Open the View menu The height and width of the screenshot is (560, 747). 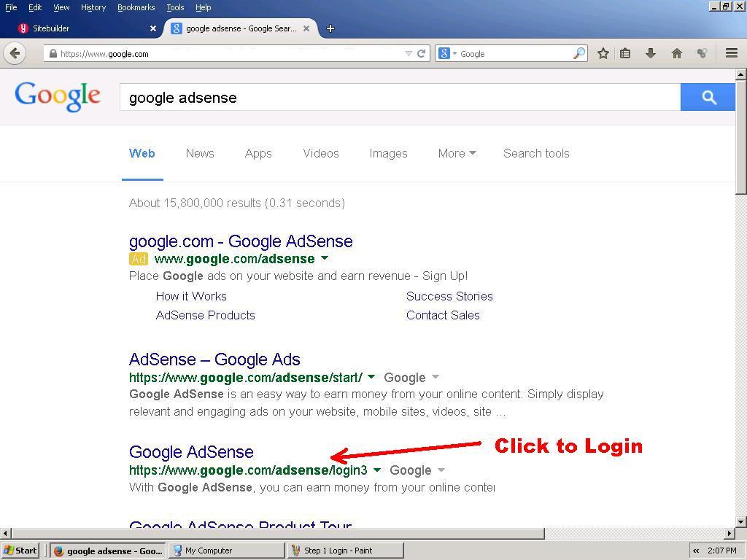(x=61, y=7)
